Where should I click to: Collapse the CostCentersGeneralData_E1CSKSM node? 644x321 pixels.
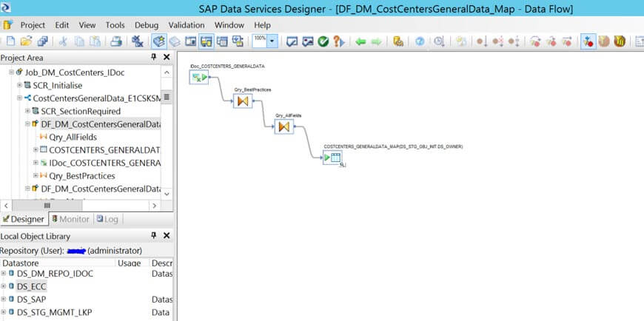tap(19, 98)
